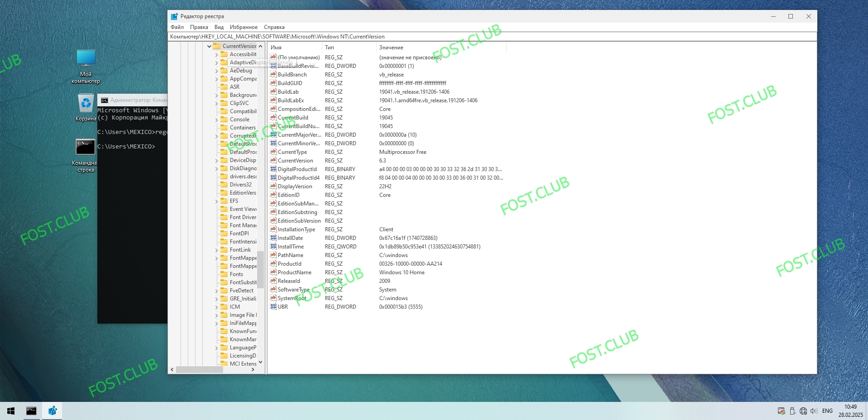Click the Registry Editor title bar icon
The image size is (868, 420).
click(x=174, y=16)
